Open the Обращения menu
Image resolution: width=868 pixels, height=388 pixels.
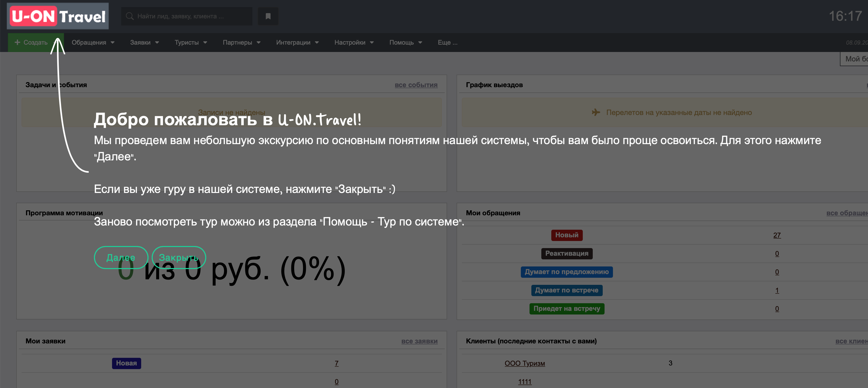93,43
